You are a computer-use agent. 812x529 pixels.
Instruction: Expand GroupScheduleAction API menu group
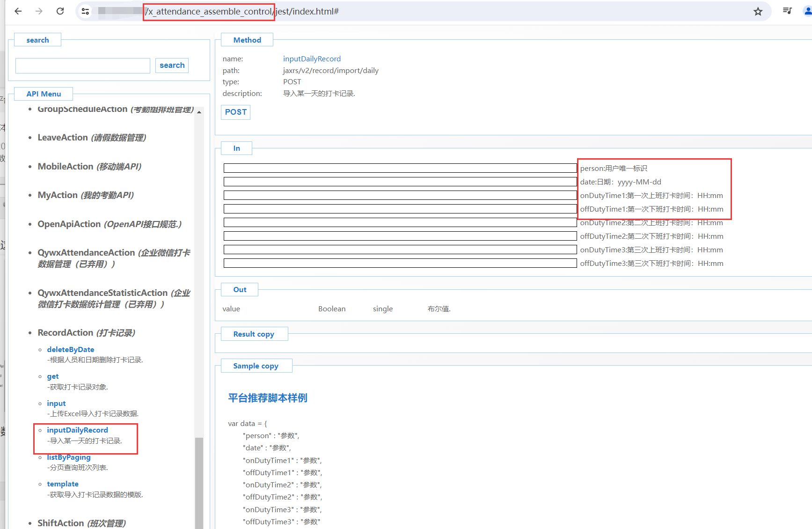(x=116, y=109)
